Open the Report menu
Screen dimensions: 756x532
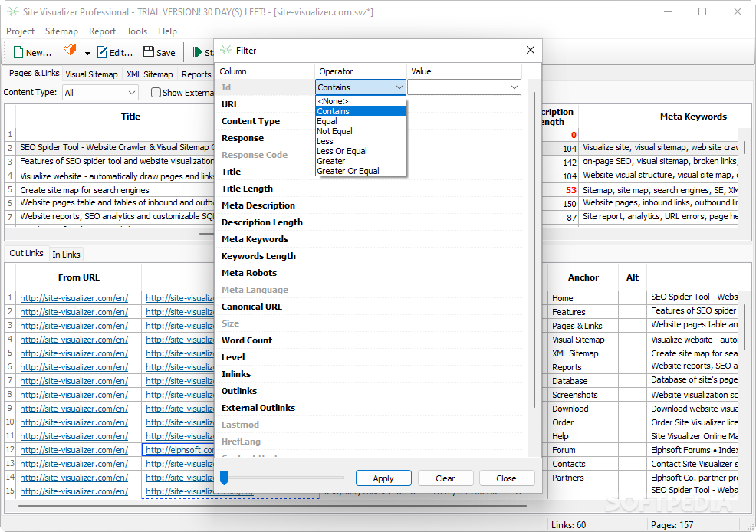[102, 31]
